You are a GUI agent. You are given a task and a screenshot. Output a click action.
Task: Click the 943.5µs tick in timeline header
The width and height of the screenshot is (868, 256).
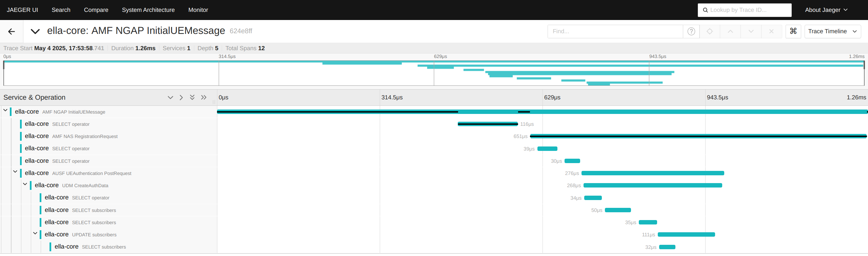tap(717, 98)
